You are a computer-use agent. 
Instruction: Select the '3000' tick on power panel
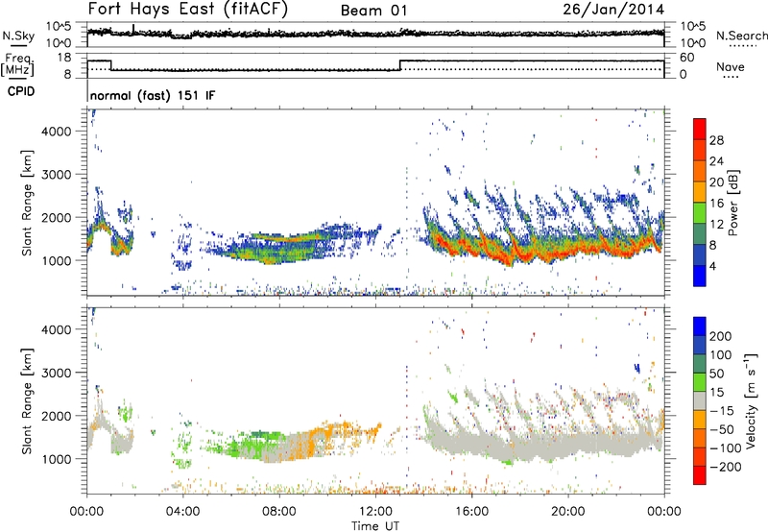57,175
